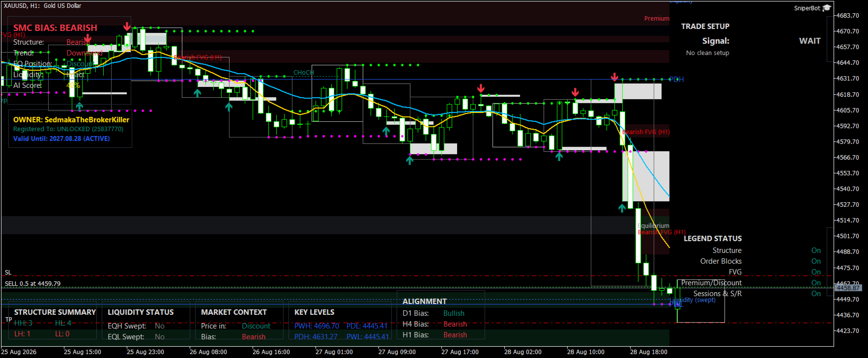Click the H4 Bias: Bearish row

(x=434, y=324)
